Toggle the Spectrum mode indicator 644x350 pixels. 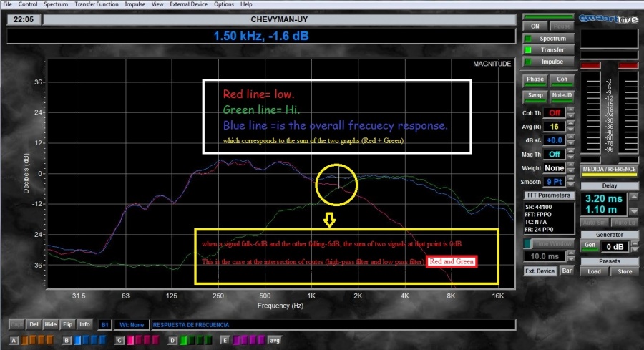pyautogui.click(x=547, y=38)
